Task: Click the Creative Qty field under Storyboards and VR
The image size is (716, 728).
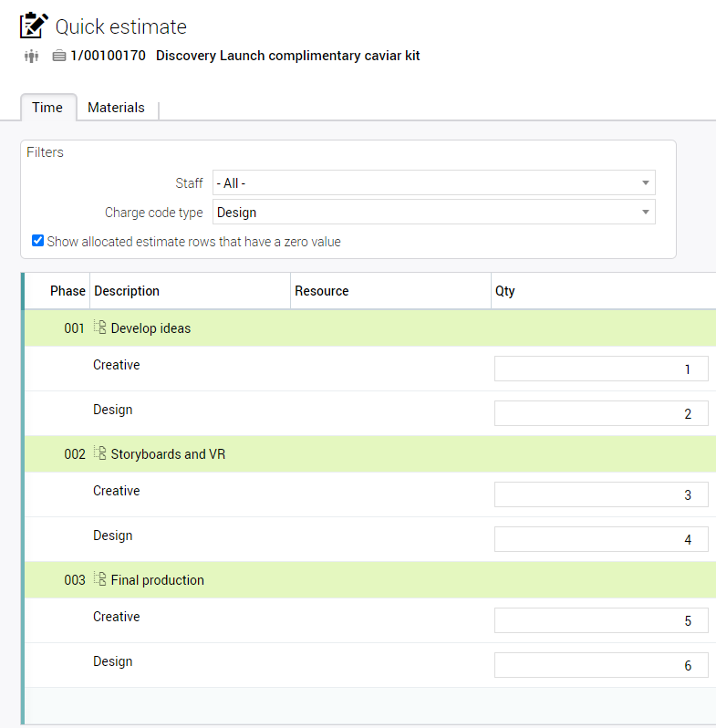Action: pos(600,494)
